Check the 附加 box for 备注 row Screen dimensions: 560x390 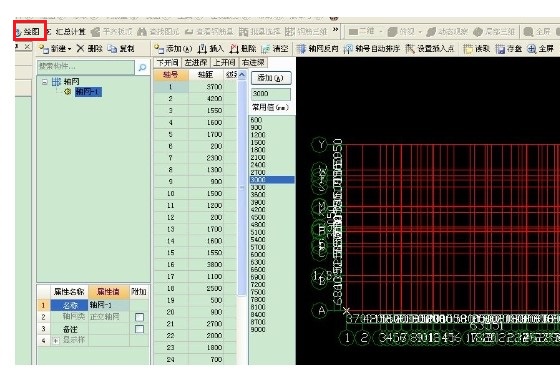(x=139, y=329)
